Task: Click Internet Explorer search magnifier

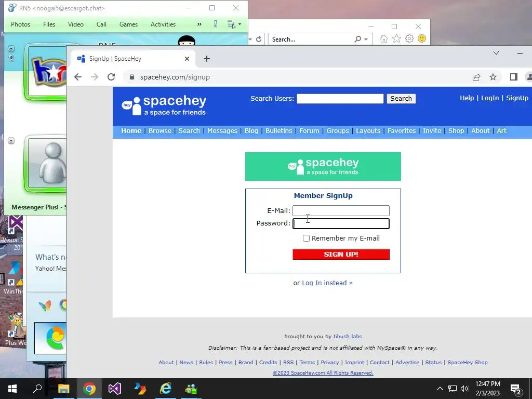Action: tap(357, 39)
